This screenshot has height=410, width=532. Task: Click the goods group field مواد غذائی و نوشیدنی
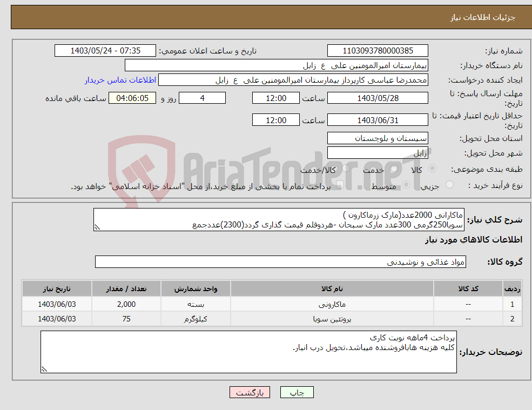coord(281,261)
